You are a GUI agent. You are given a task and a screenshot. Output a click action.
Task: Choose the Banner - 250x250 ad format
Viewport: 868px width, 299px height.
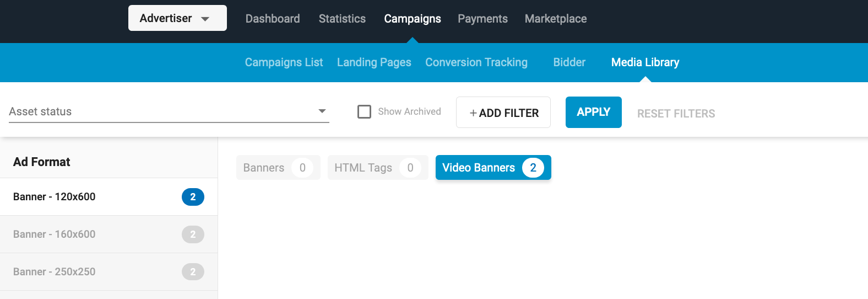(x=109, y=272)
